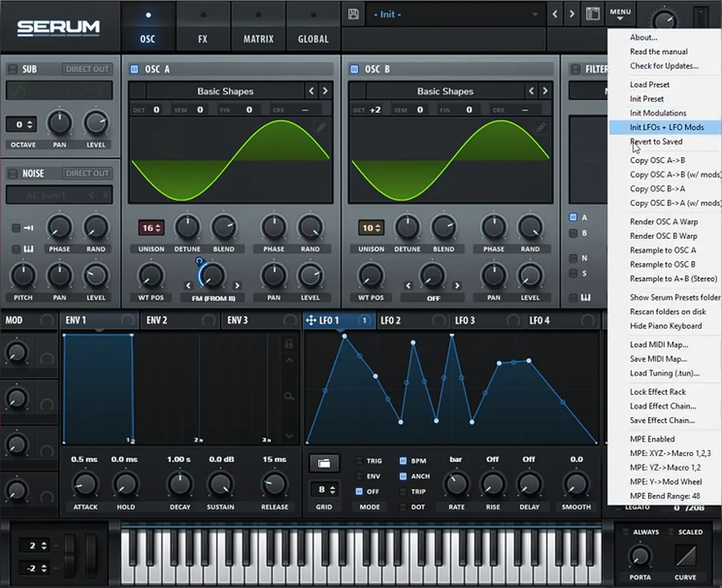Switch to the FX tab

tap(203, 27)
